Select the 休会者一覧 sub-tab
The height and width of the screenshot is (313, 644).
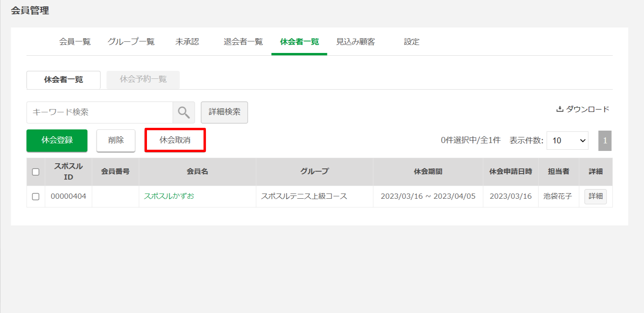click(63, 80)
